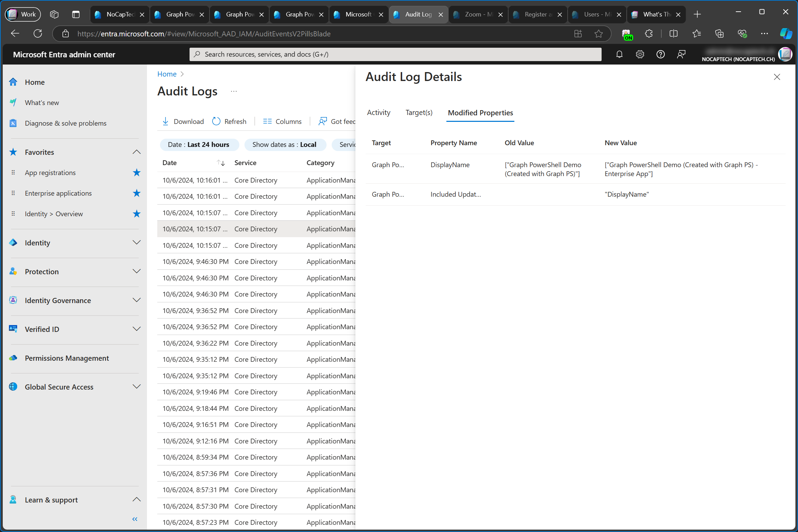The height and width of the screenshot is (532, 798).
Task: Unfavorite App registrations star
Action: click(137, 173)
